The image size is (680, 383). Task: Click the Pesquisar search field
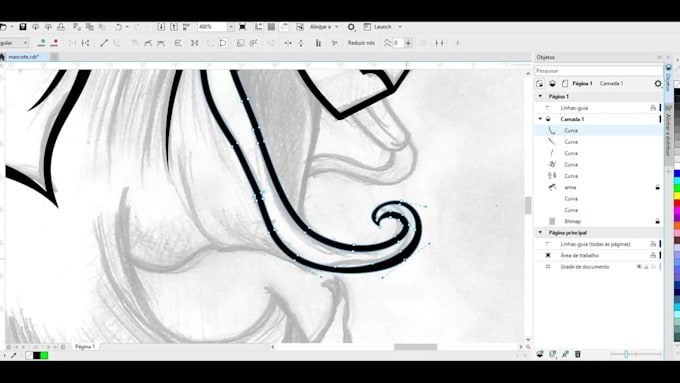[x=598, y=70]
